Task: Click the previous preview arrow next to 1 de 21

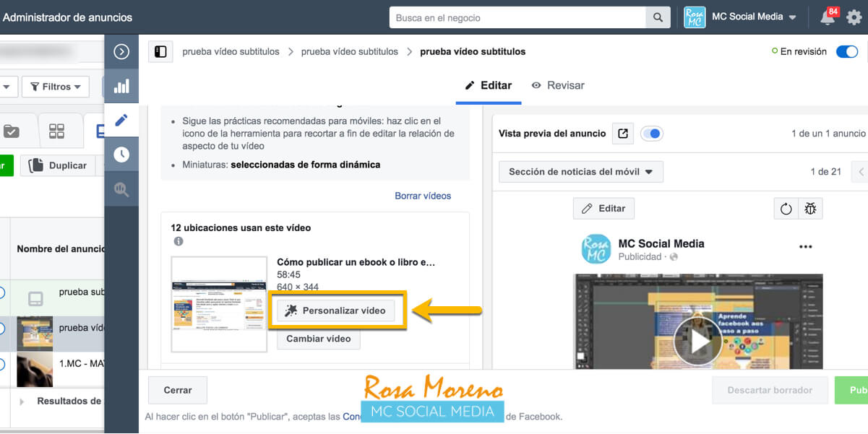Action: (x=860, y=172)
